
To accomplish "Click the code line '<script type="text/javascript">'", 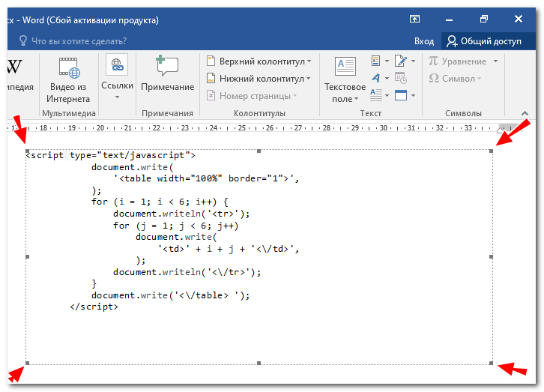I will click(111, 155).
